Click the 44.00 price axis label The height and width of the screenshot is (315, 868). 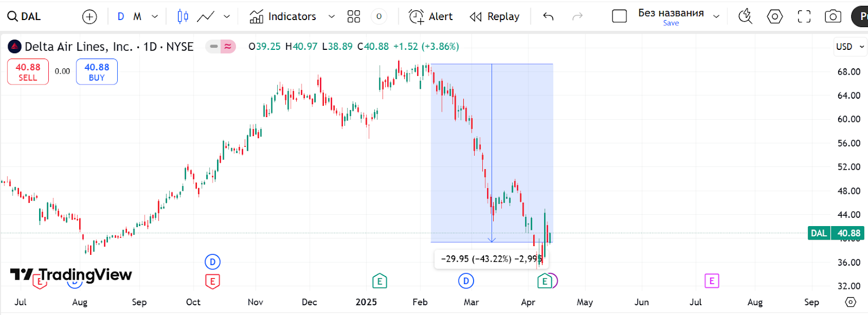click(849, 215)
